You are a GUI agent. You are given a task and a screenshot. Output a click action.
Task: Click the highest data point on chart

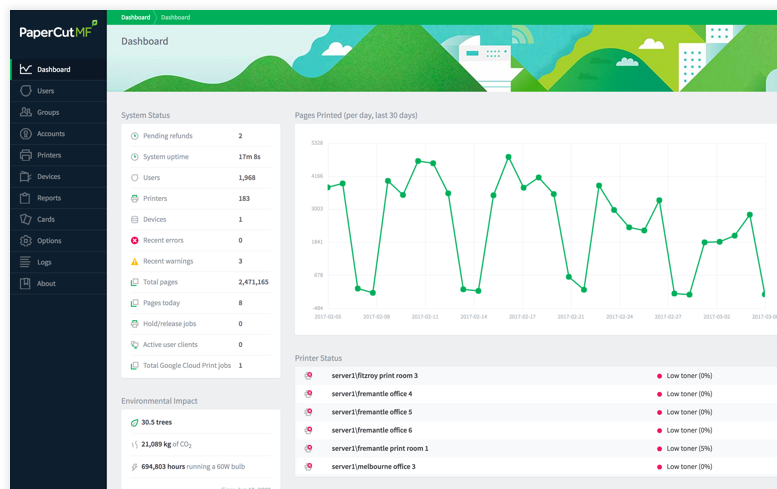pos(508,157)
